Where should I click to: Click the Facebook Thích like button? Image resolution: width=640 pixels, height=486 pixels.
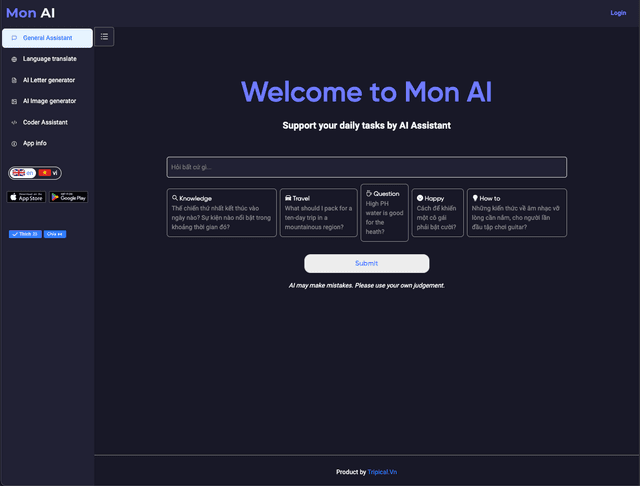(25, 234)
